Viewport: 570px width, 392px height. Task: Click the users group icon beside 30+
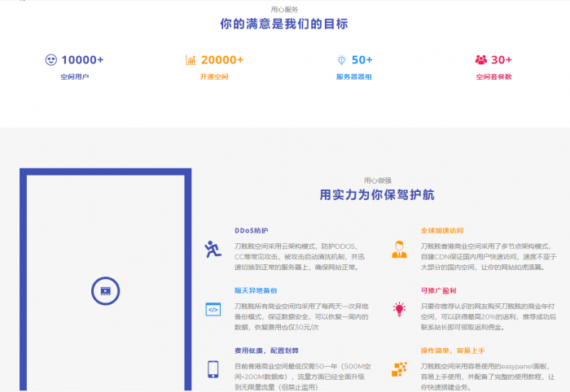coord(480,59)
